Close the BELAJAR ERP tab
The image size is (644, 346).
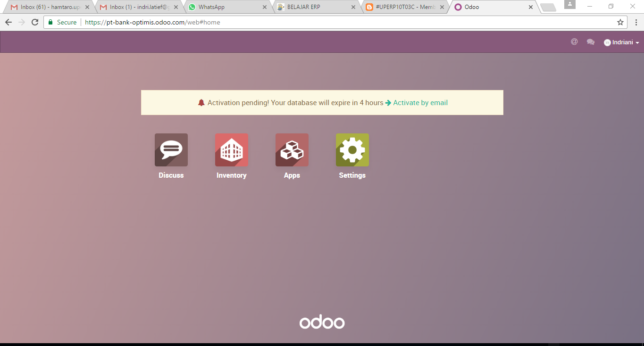pyautogui.click(x=353, y=7)
